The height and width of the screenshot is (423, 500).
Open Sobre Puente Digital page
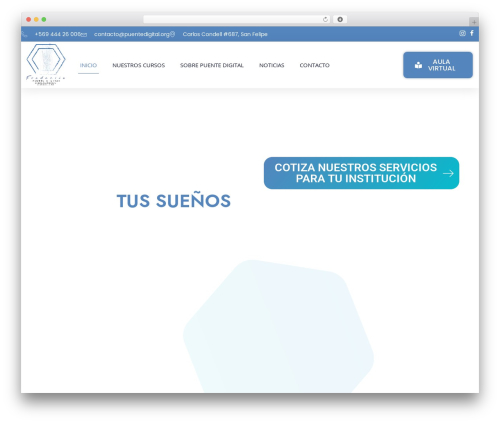click(212, 65)
